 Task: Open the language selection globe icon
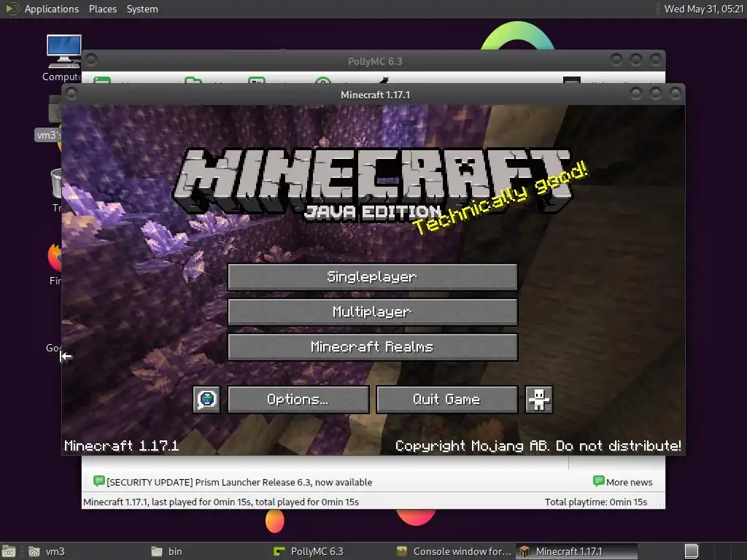[206, 400]
